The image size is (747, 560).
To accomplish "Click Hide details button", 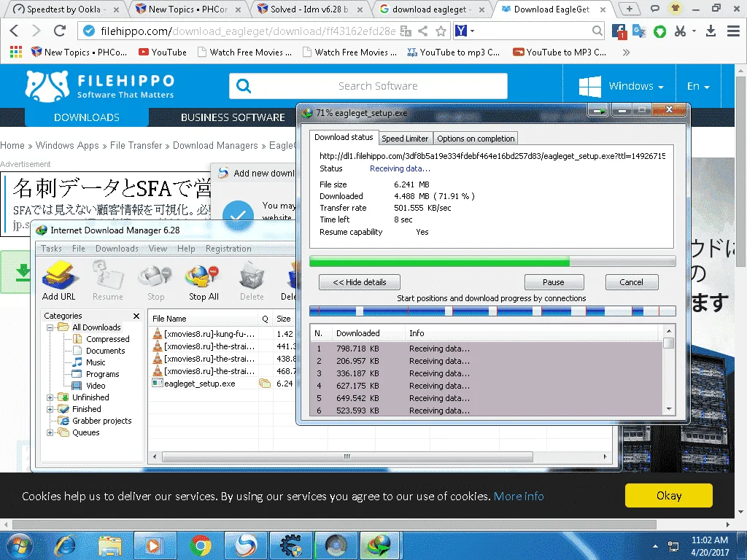I will point(359,282).
